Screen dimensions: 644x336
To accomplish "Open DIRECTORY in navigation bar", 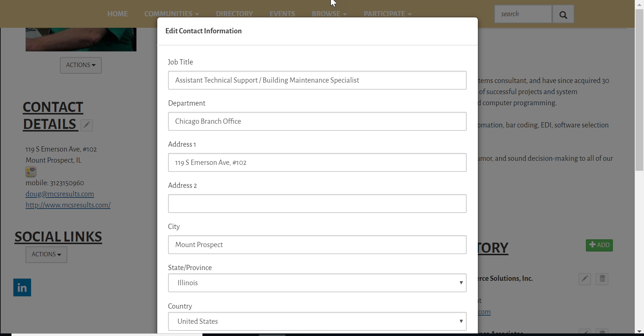I will coord(234,14).
